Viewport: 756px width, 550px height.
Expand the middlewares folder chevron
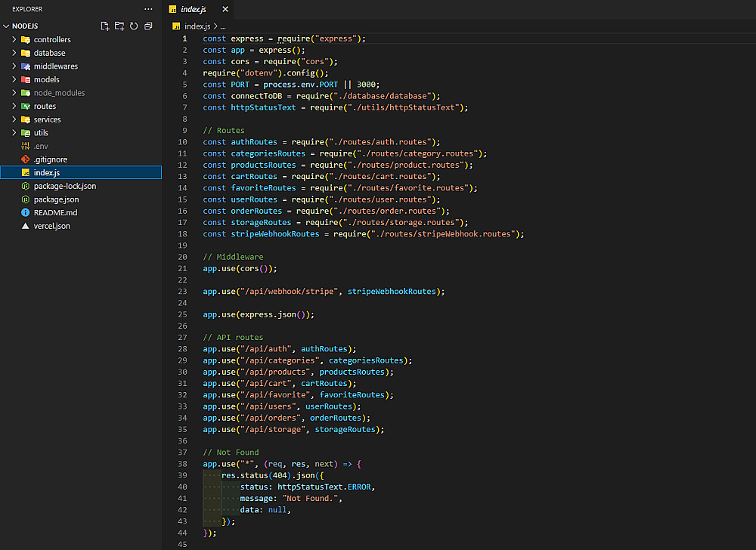coord(14,66)
